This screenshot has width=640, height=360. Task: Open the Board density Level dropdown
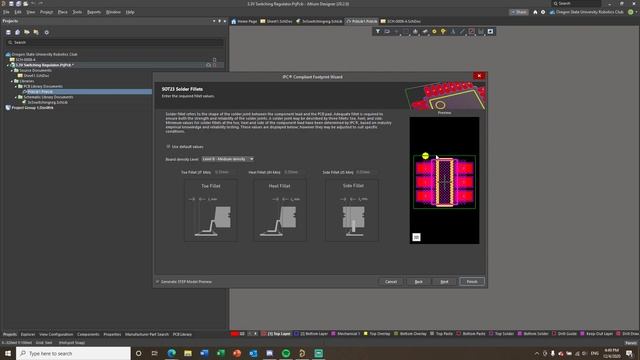pos(228,159)
